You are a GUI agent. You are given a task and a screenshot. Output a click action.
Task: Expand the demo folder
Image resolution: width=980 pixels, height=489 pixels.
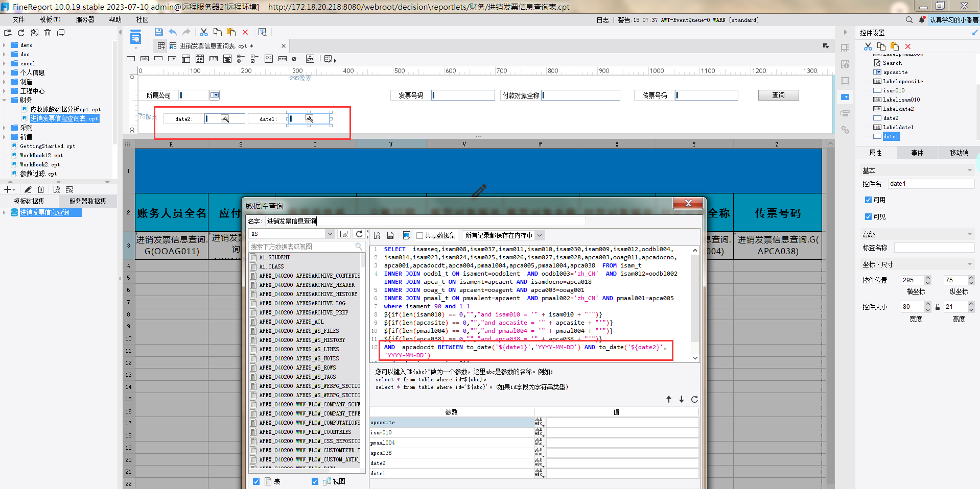(4, 45)
